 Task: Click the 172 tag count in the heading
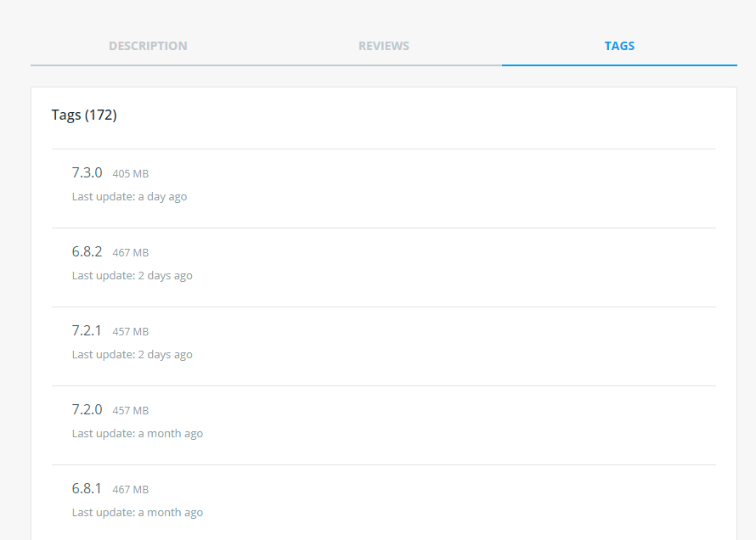click(x=101, y=115)
